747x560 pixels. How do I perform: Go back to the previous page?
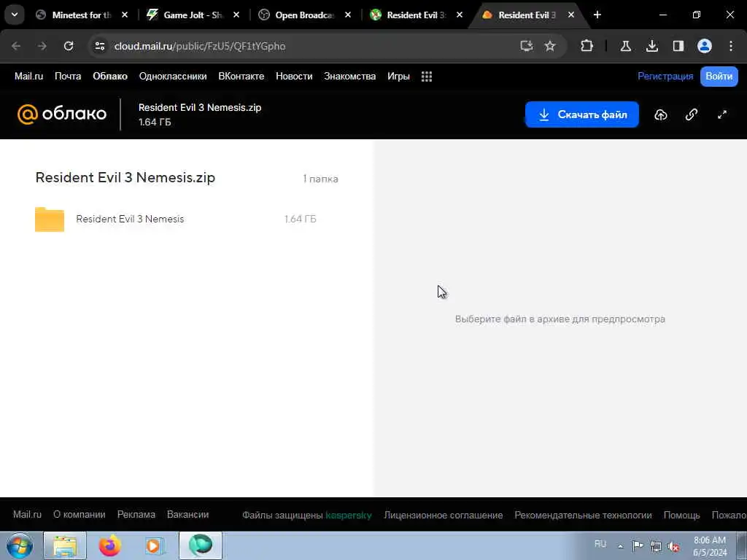coord(16,46)
